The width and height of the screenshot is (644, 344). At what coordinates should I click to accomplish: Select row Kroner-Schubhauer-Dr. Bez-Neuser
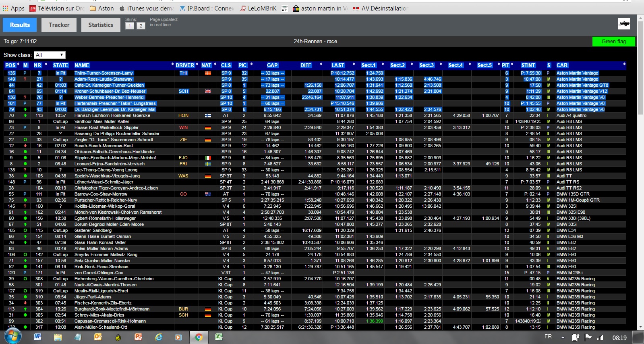click(x=315, y=91)
